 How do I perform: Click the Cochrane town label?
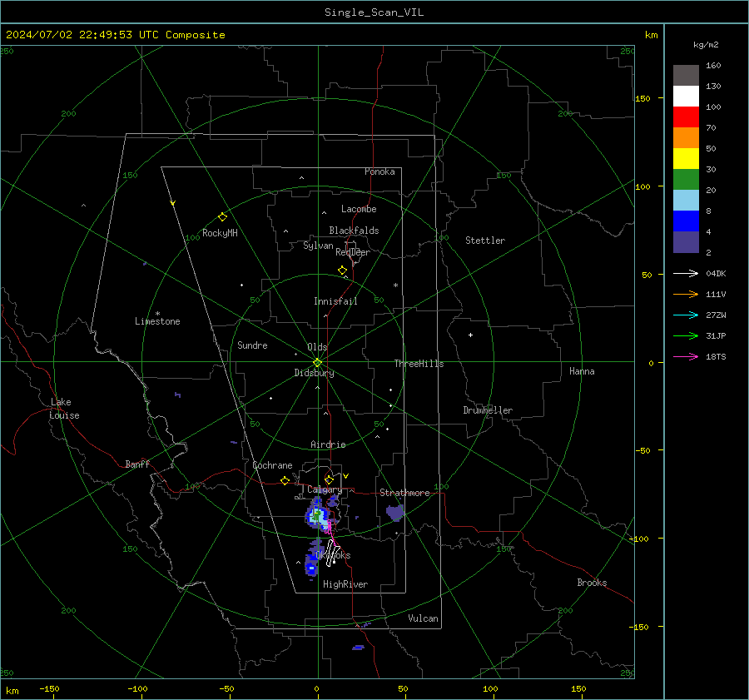[x=272, y=465]
